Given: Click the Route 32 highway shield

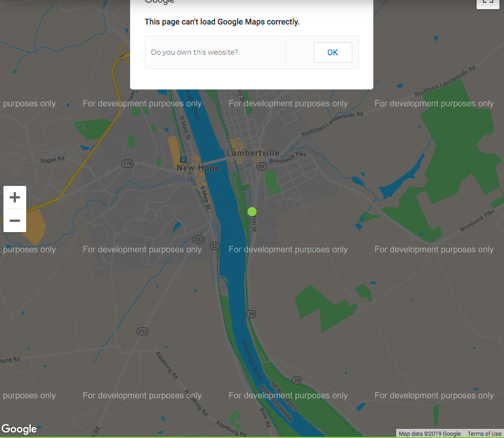Looking at the screenshot, I should [214, 245].
